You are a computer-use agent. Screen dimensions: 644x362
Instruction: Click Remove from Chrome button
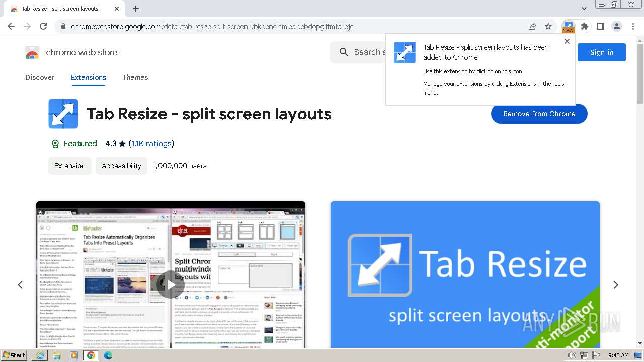539,114
